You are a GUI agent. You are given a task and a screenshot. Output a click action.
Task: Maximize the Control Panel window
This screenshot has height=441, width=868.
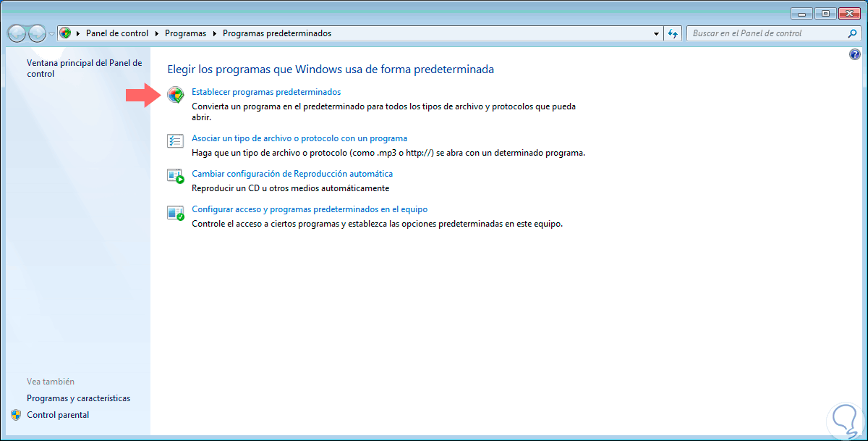[x=824, y=13]
